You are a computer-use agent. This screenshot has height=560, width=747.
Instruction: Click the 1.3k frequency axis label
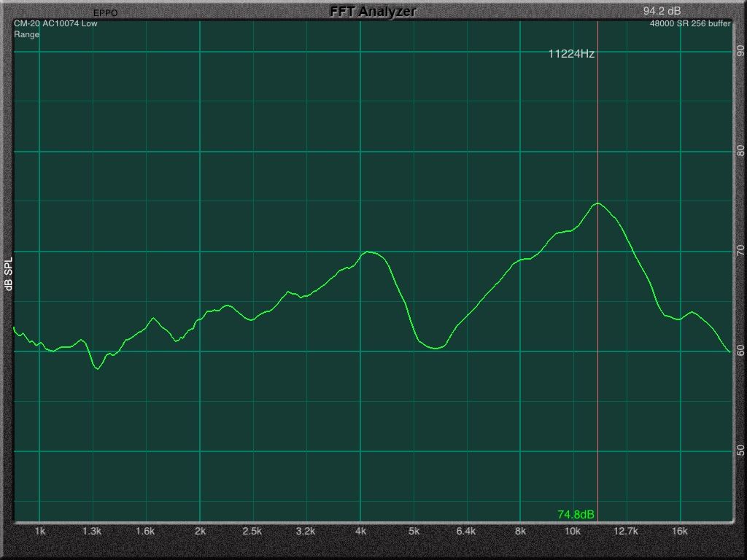[x=92, y=531]
